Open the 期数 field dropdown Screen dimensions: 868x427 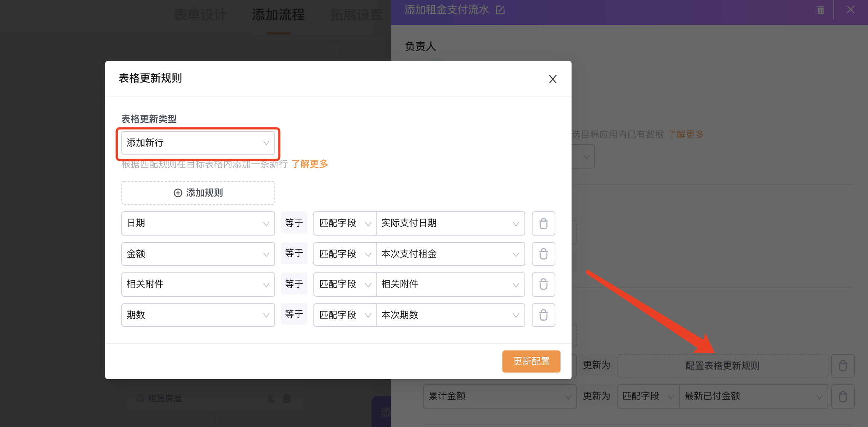pos(198,315)
